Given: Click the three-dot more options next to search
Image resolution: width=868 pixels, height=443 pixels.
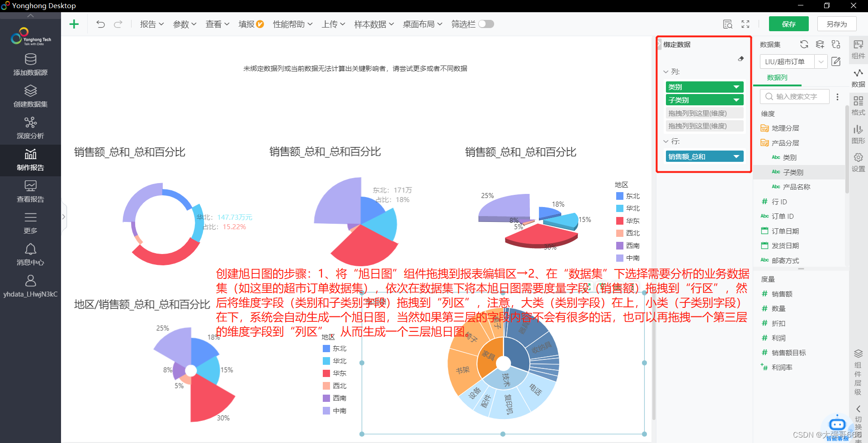Looking at the screenshot, I should coord(837,97).
